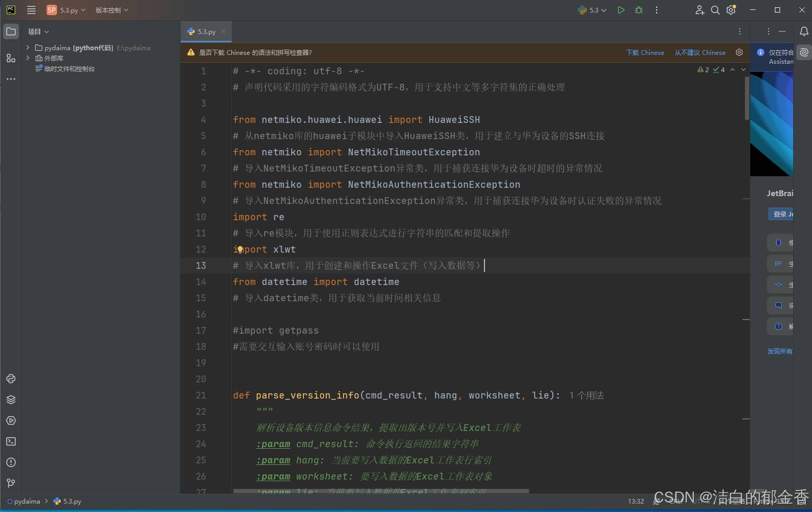812x512 pixels.
Task: Toggle the Project tool window folder icon
Action: click(x=11, y=31)
